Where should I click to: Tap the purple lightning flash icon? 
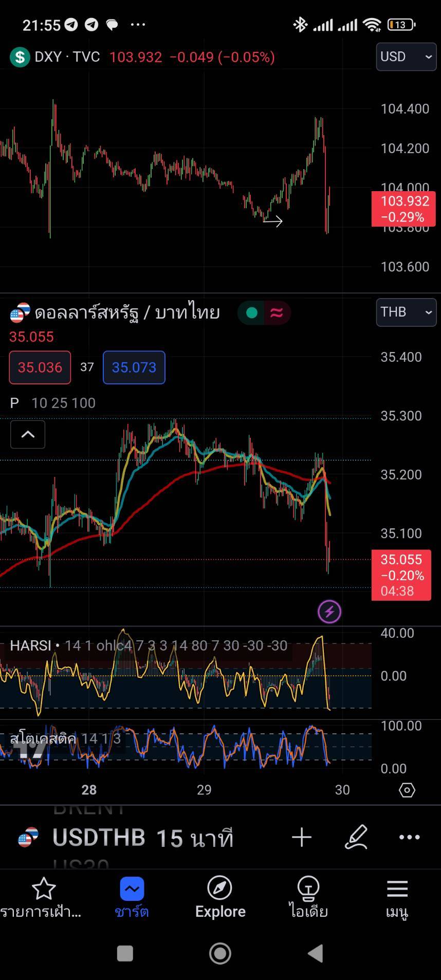pyautogui.click(x=329, y=612)
